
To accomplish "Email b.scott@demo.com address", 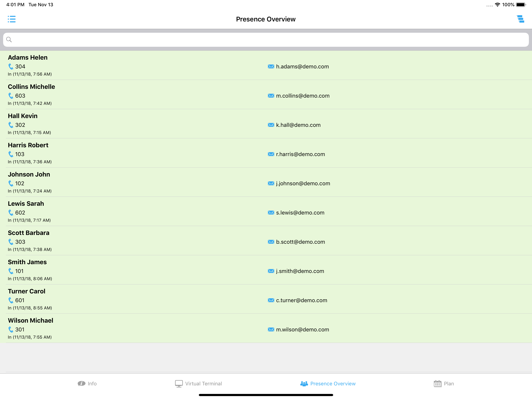I will (x=300, y=242).
